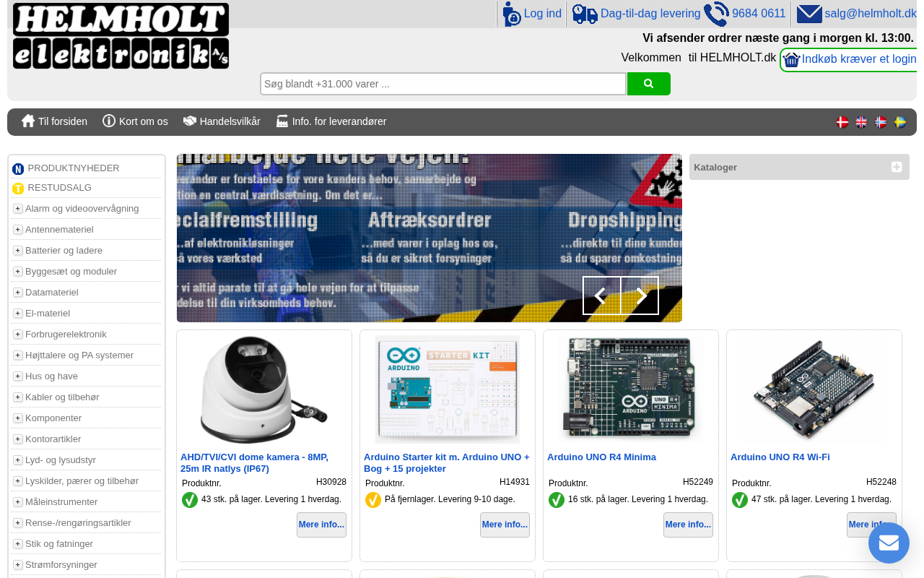Click Arduino UNO R4 Wi-Fi product image
Viewport: 924px width, 578px height.
(x=814, y=389)
